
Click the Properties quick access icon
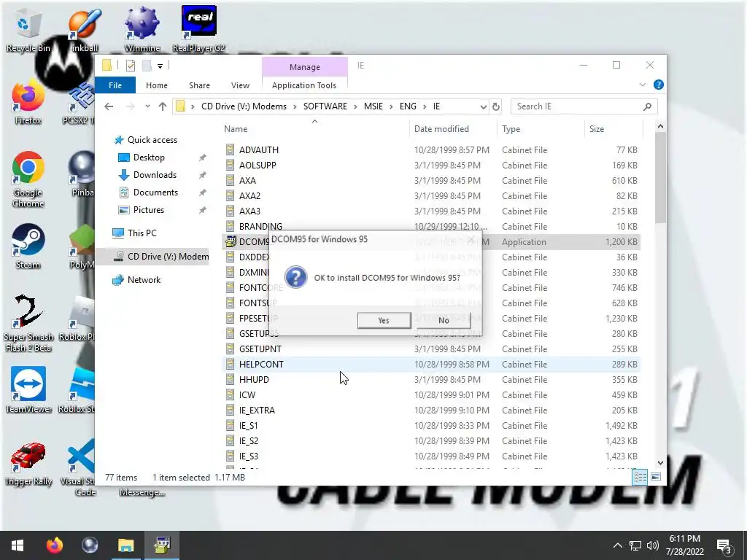click(130, 65)
